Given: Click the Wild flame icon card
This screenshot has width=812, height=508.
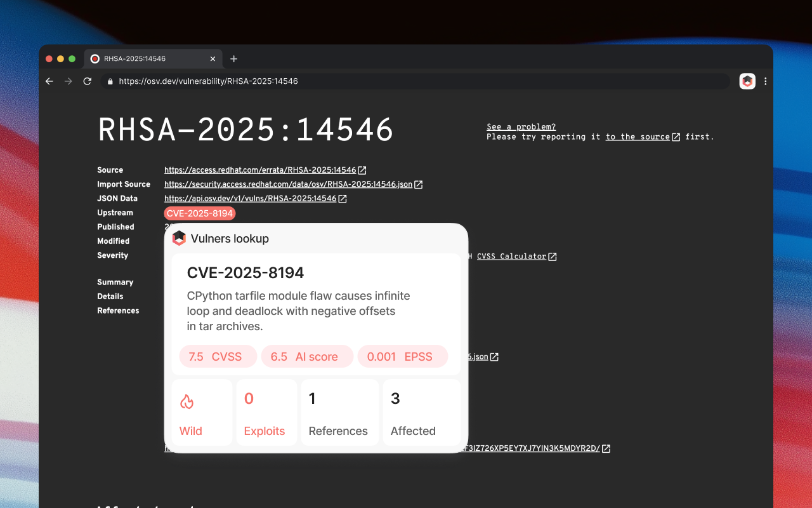Looking at the screenshot, I should (x=202, y=412).
